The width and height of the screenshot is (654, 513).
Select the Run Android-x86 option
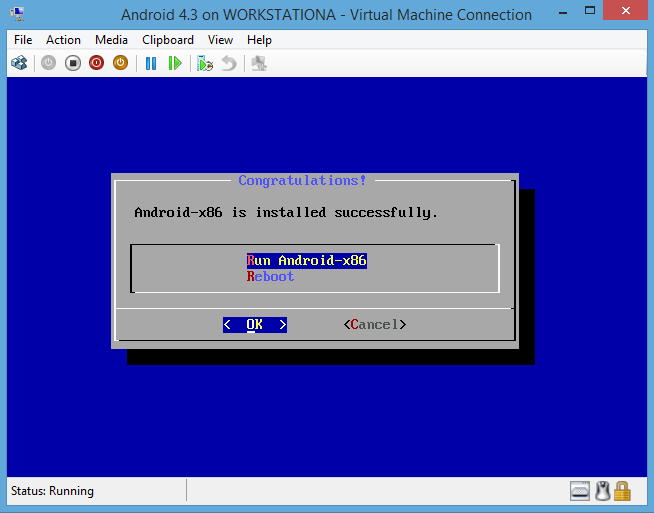(x=307, y=261)
